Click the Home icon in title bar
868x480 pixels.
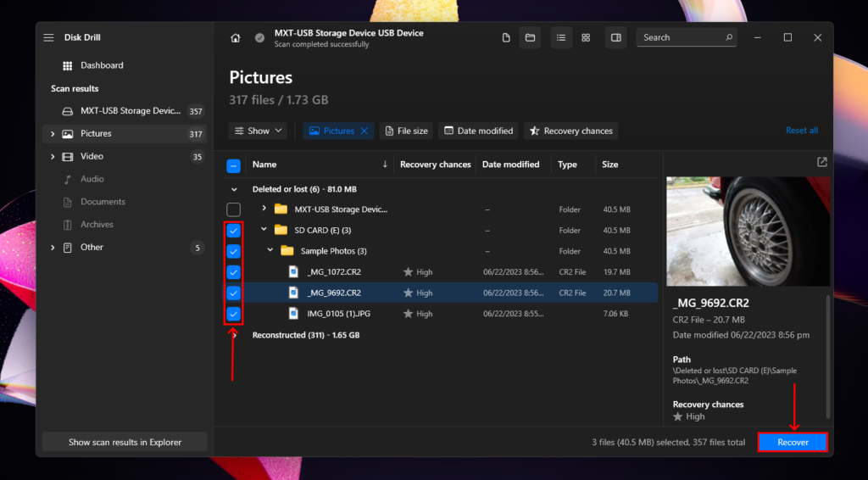[x=236, y=38]
